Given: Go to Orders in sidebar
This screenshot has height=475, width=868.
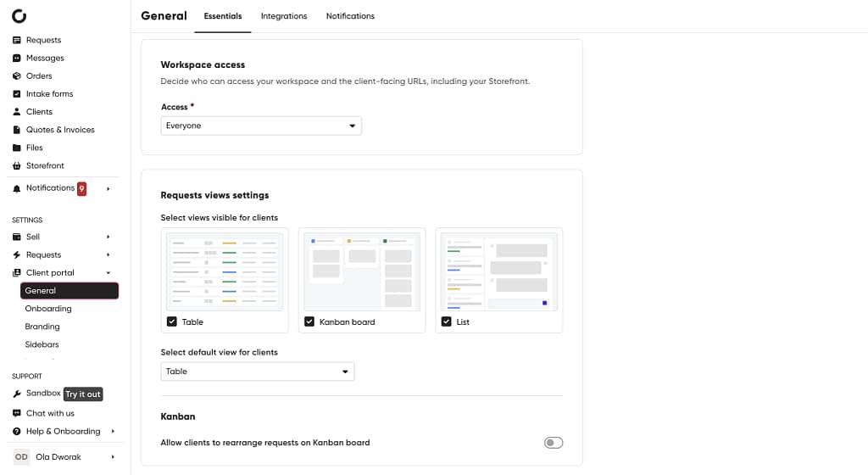Looking at the screenshot, I should click(x=39, y=75).
